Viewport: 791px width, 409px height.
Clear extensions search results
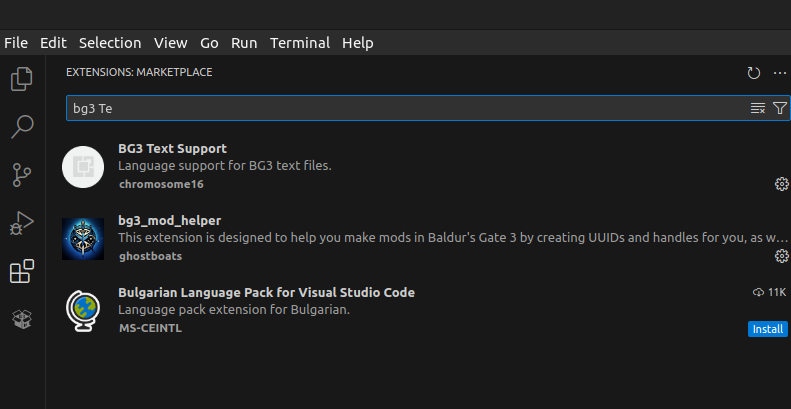coord(758,108)
